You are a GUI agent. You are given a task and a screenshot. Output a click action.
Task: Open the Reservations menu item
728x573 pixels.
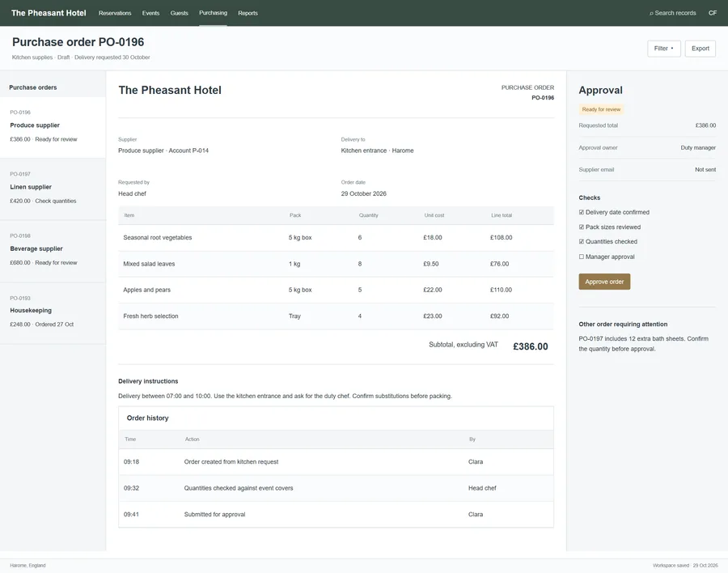(x=115, y=13)
